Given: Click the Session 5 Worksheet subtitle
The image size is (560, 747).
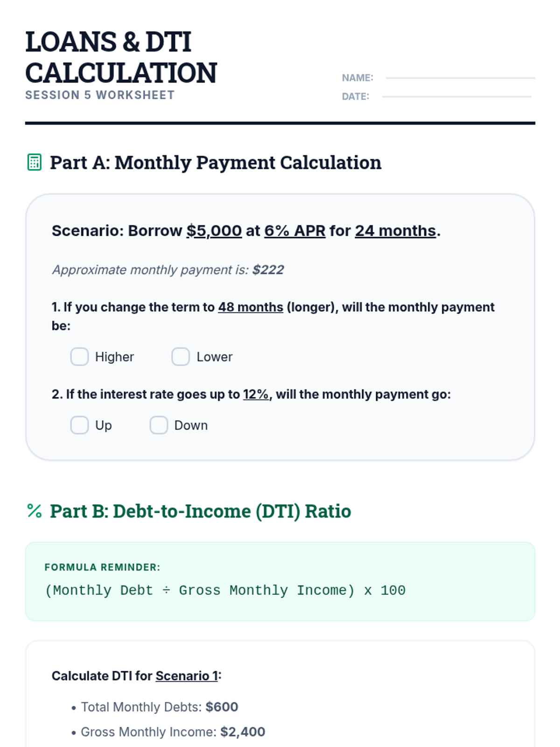Looking at the screenshot, I should point(100,95).
